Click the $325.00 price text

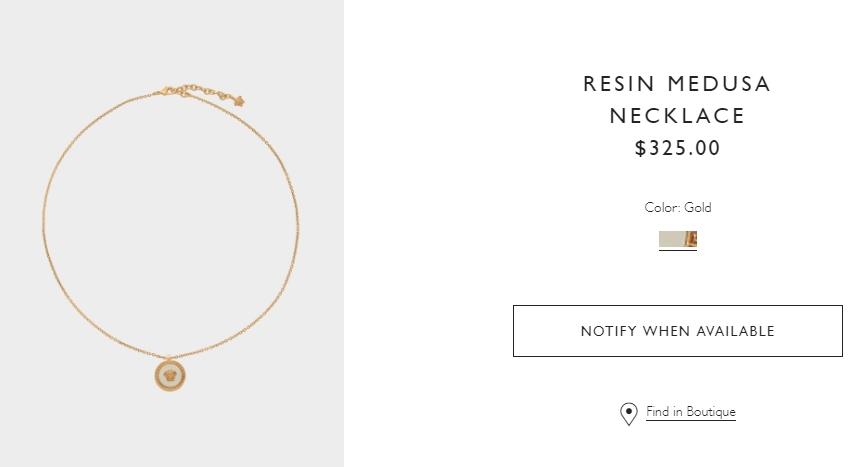[677, 148]
